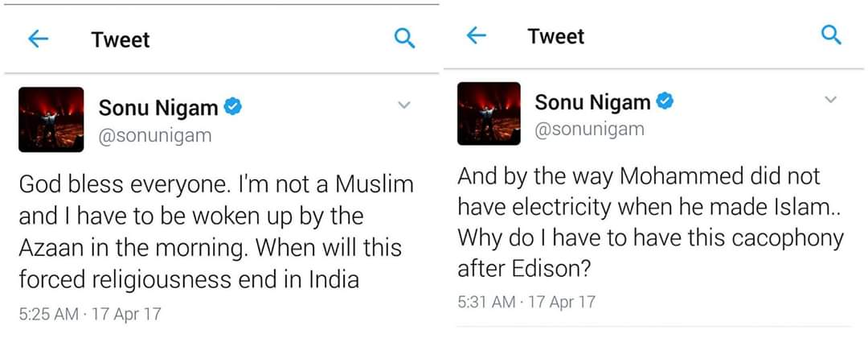Select the "And by the way Mohammed" tweet text
Screen dimensions: 868x342
pyautogui.click(x=649, y=221)
